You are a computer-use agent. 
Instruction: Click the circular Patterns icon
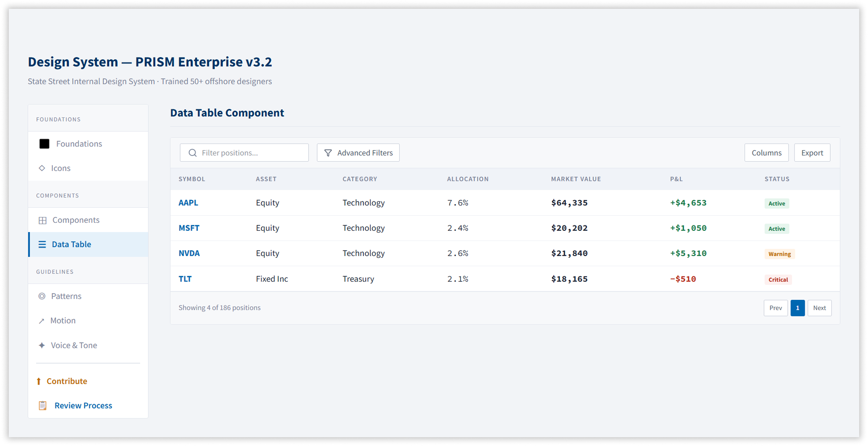pos(42,296)
